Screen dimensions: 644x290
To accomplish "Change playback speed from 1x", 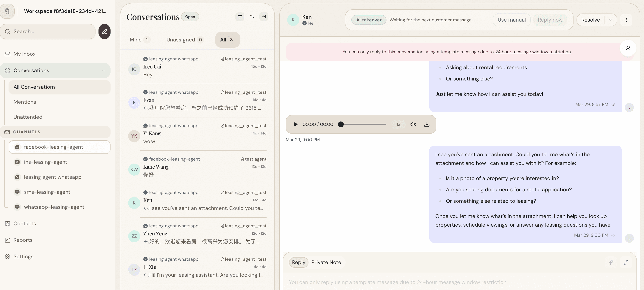I will (398, 124).
